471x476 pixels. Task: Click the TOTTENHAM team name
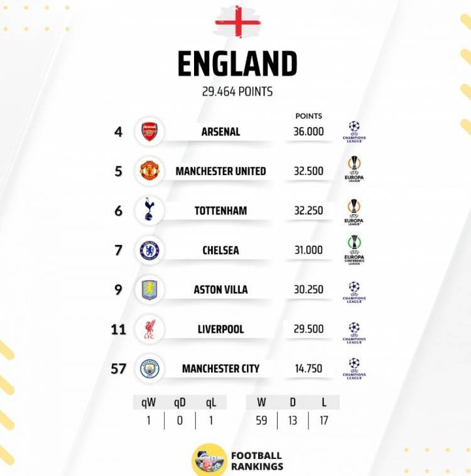click(x=220, y=210)
